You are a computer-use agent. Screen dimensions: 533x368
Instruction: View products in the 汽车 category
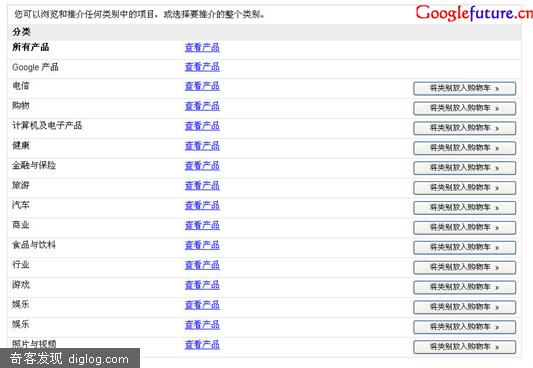point(202,206)
